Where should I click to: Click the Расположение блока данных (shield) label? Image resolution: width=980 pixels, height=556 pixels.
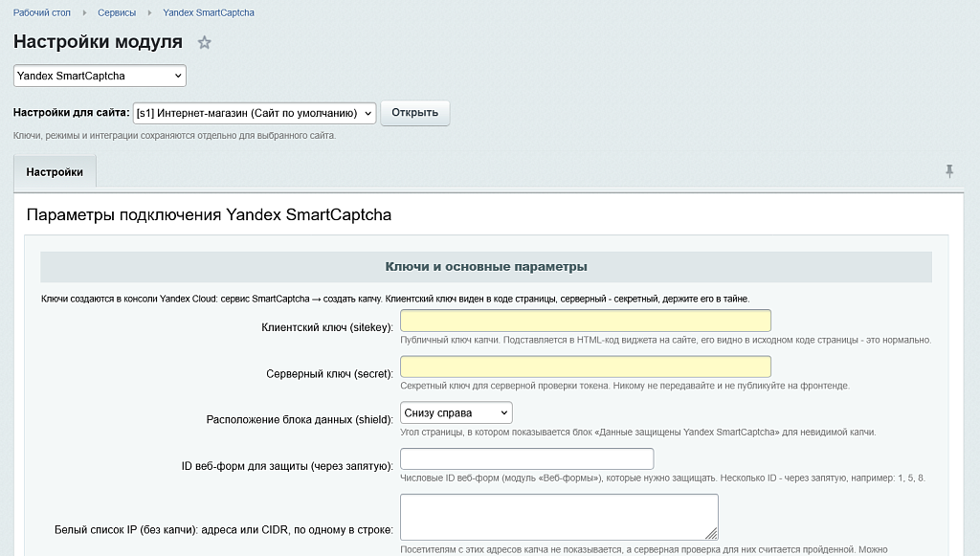(x=300, y=419)
